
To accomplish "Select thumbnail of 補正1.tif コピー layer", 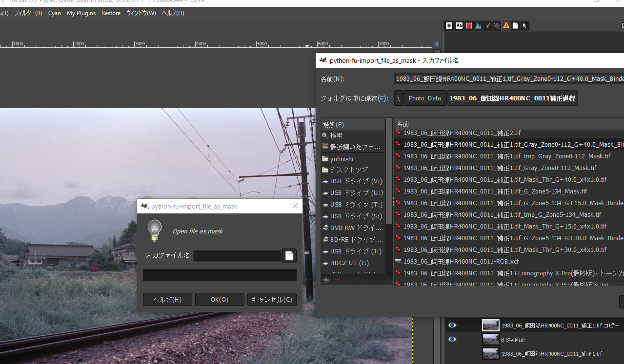I will click(x=491, y=325).
